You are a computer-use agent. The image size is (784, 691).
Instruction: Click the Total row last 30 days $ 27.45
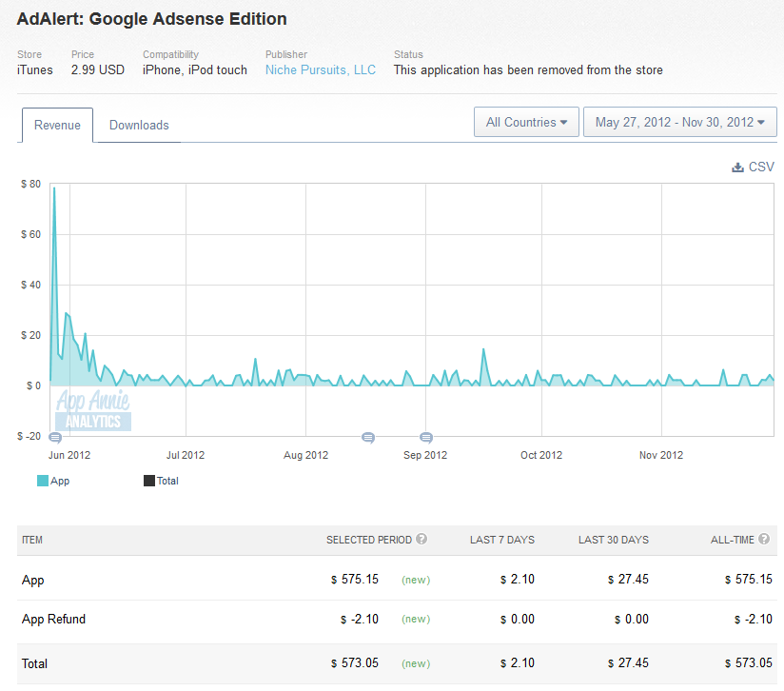pyautogui.click(x=628, y=663)
